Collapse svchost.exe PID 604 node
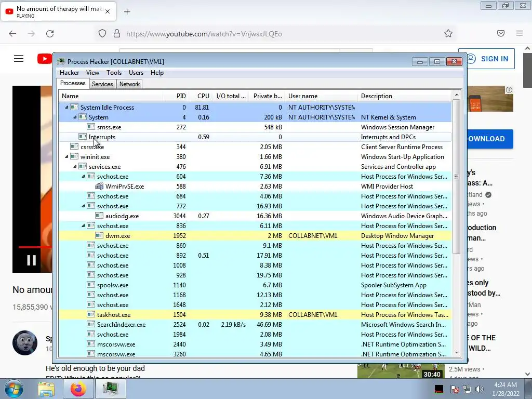Viewport: 532px width, 399px height. coord(83,177)
